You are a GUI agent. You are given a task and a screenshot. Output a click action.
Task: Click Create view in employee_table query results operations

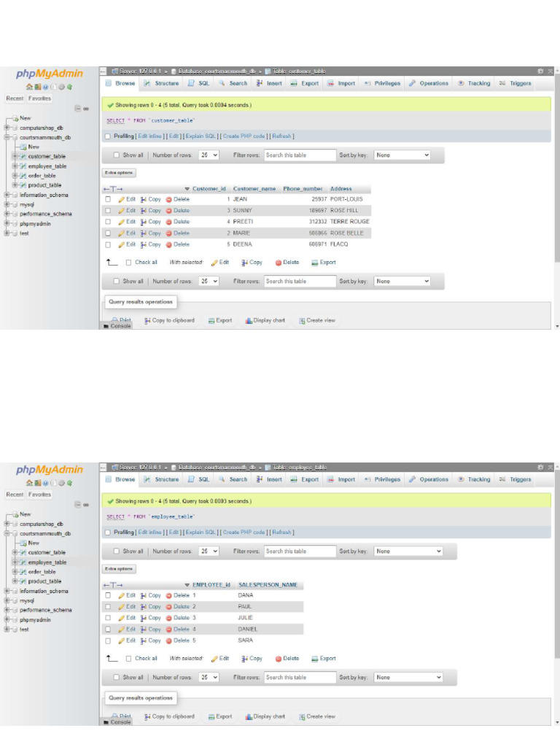click(317, 716)
